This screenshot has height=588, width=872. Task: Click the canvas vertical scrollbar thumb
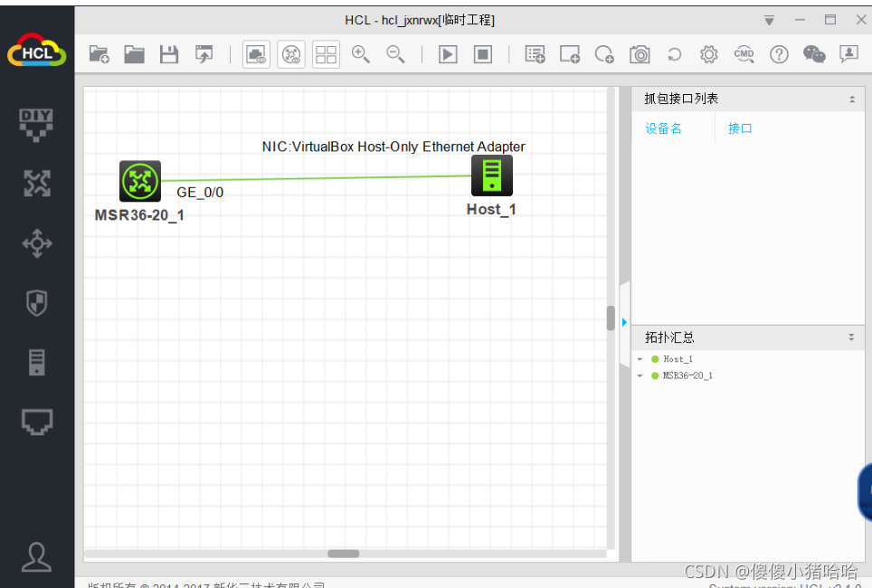pyautogui.click(x=611, y=318)
